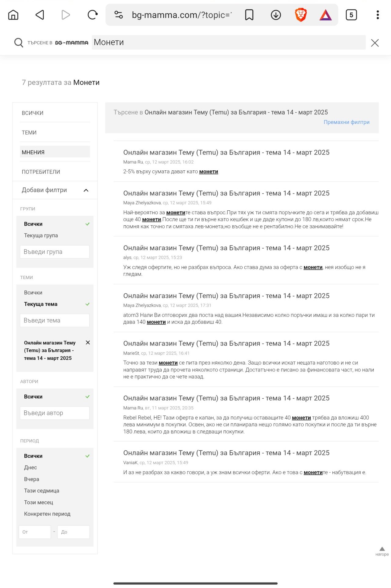Tap the browser home icon
The width and height of the screenshot is (391, 588).
(x=13, y=15)
